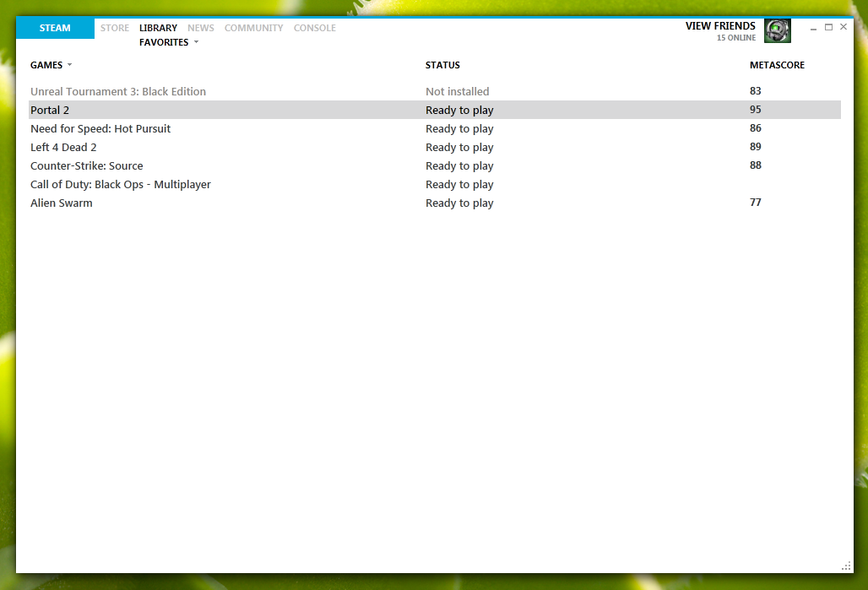
Task: Click Ready to play for Portal 2
Action: pos(459,110)
